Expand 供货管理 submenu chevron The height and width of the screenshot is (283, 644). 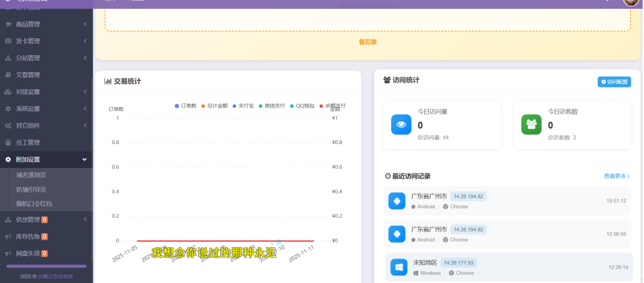pos(85,219)
